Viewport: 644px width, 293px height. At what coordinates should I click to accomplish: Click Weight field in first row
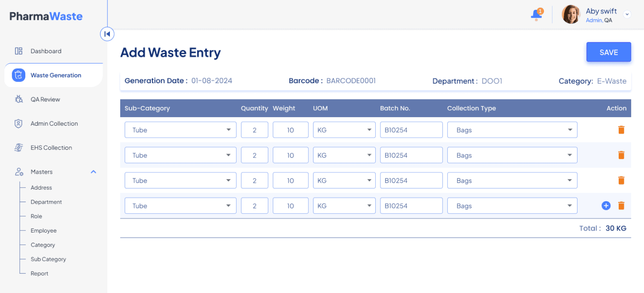click(291, 130)
